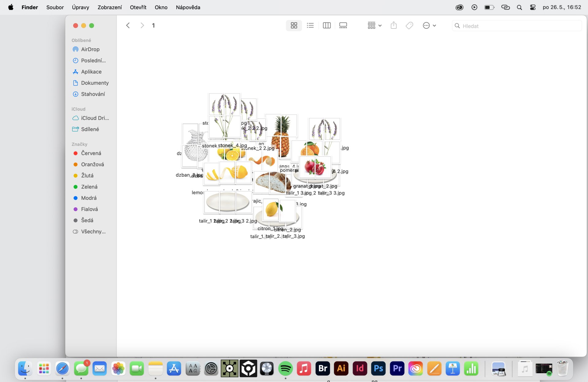
Task: Open AirDrop in the sidebar
Action: 90,49
